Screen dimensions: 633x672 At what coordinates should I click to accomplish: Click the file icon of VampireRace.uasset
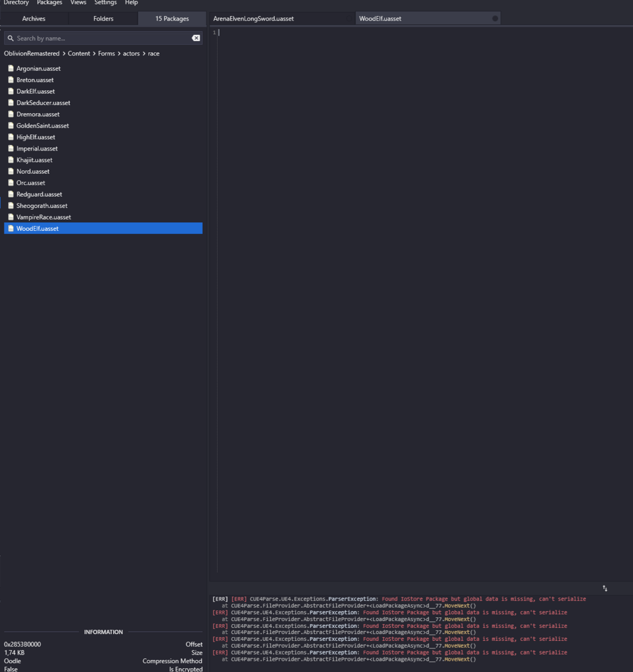[x=11, y=217]
